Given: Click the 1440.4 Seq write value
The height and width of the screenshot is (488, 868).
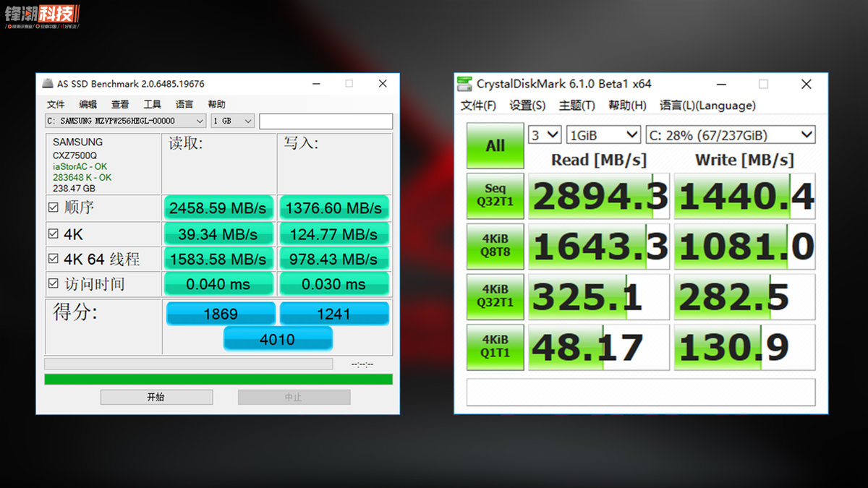Looking at the screenshot, I should pyautogui.click(x=745, y=196).
